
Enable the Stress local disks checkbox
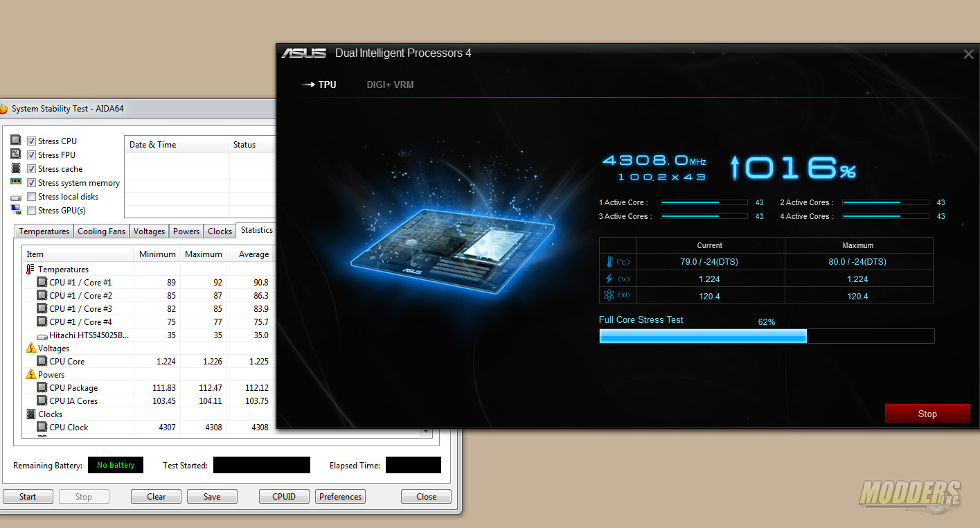pyautogui.click(x=31, y=196)
